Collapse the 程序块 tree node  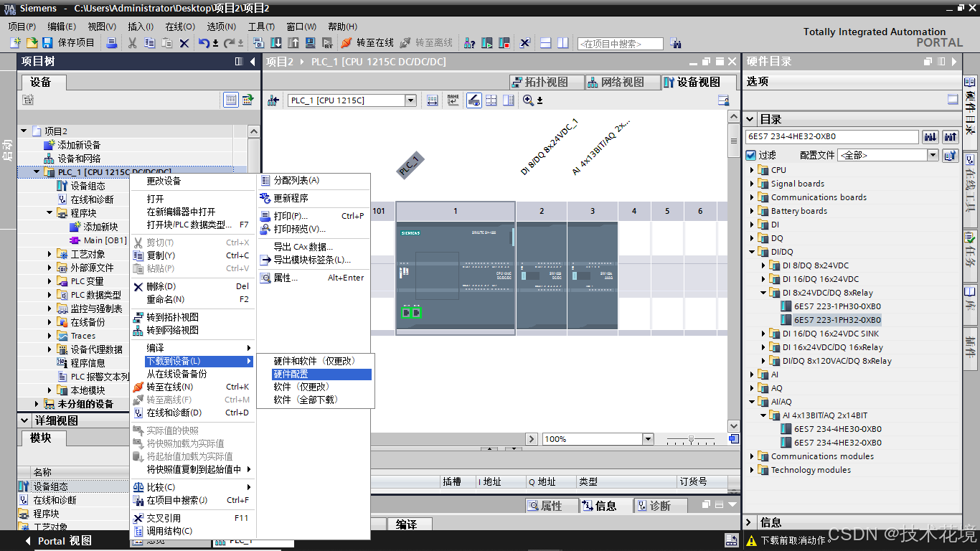click(50, 213)
